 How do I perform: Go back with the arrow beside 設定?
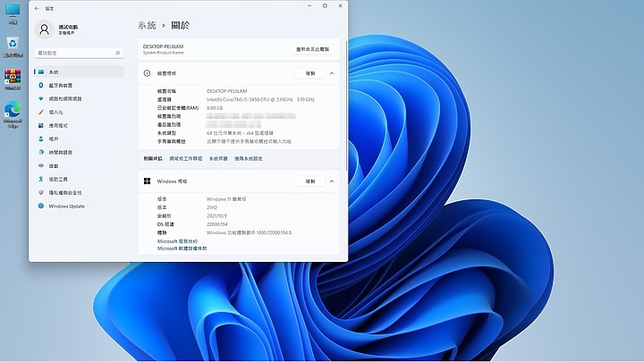click(x=37, y=8)
